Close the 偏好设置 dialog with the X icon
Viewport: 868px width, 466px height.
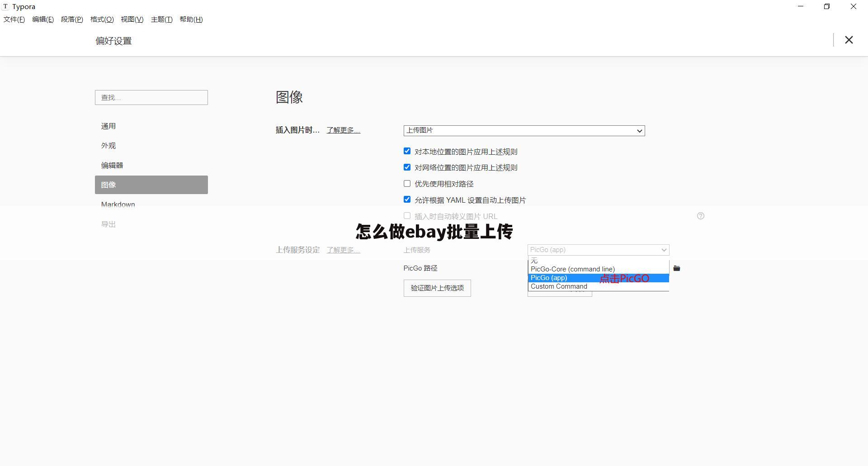[849, 40]
